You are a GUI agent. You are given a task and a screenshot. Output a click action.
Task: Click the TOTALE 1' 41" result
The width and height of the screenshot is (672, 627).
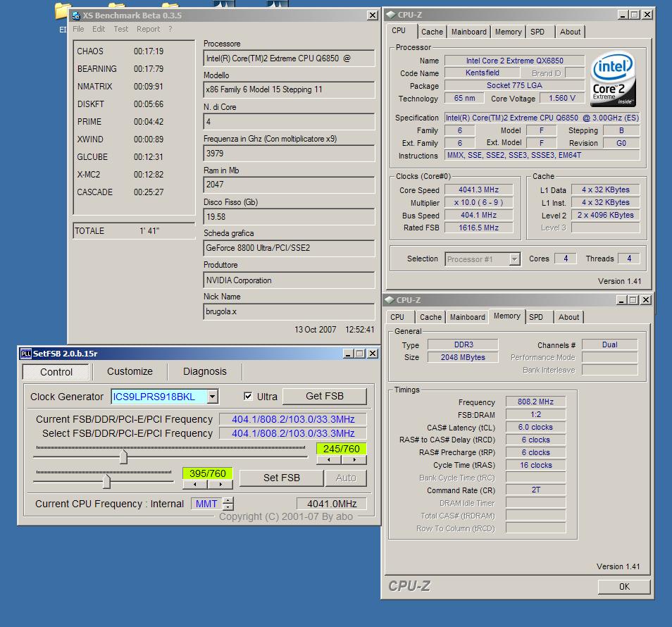tap(134, 230)
